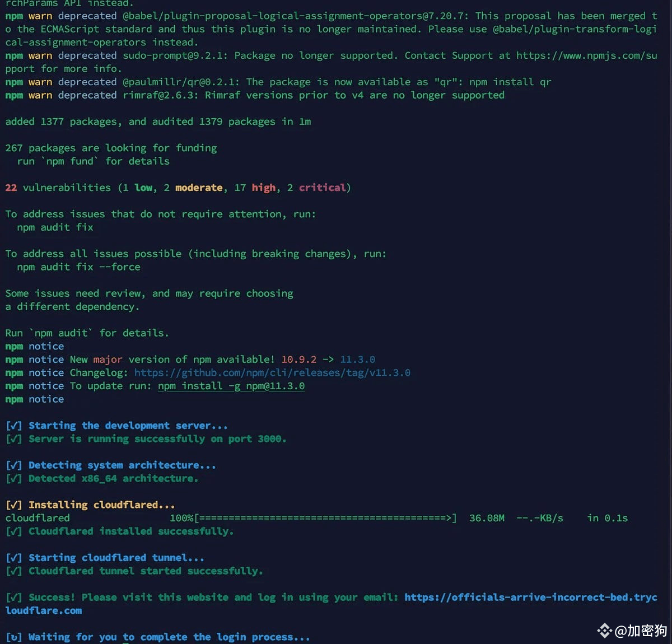Click checkmark beside "Starting cloudflared tunnel"
This screenshot has width=672, height=644.
pos(13,558)
